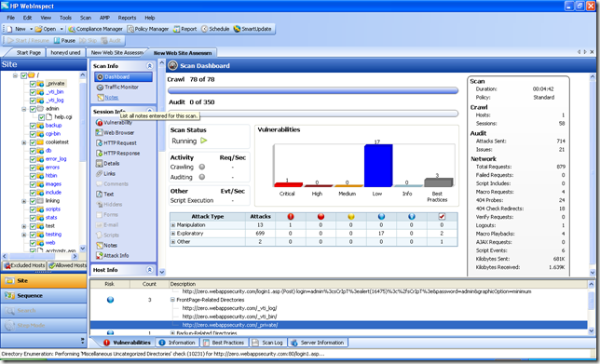Click the Schedule clock icon
The width and height of the screenshot is (600, 364).
pos(204,29)
